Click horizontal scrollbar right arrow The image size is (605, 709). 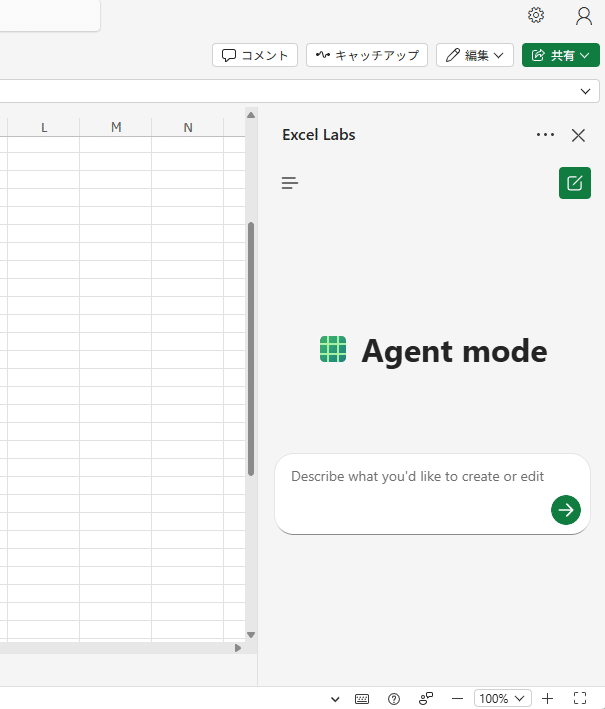coord(238,648)
